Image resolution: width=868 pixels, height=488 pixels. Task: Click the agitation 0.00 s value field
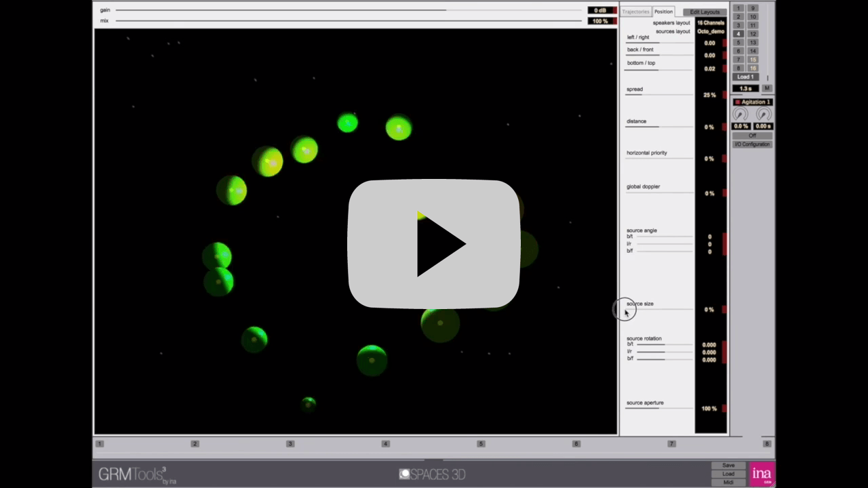(x=764, y=127)
